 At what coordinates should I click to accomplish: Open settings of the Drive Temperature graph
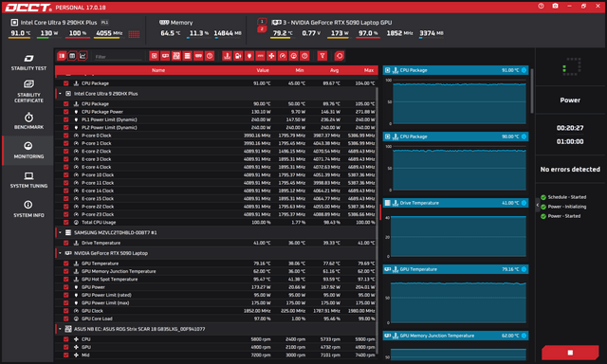(x=524, y=203)
